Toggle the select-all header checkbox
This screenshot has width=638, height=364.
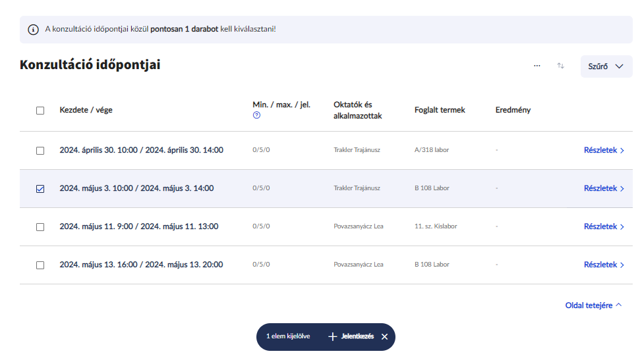[x=40, y=111]
